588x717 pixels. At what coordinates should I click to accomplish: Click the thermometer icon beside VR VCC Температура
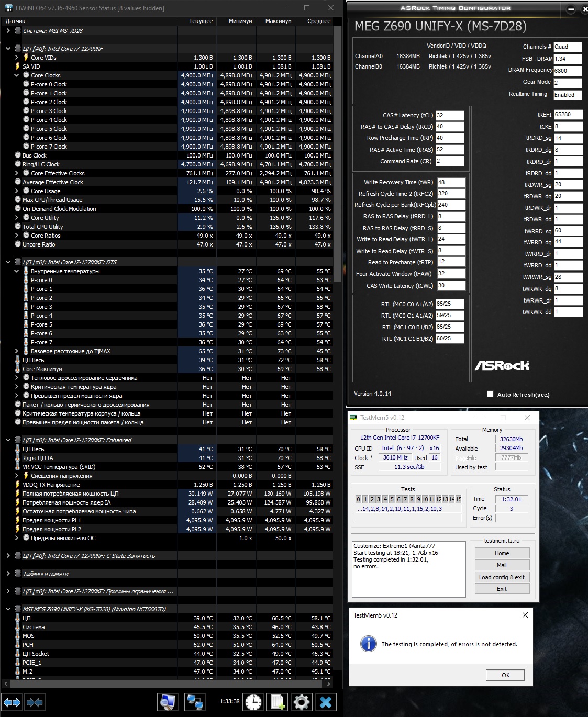point(17,467)
